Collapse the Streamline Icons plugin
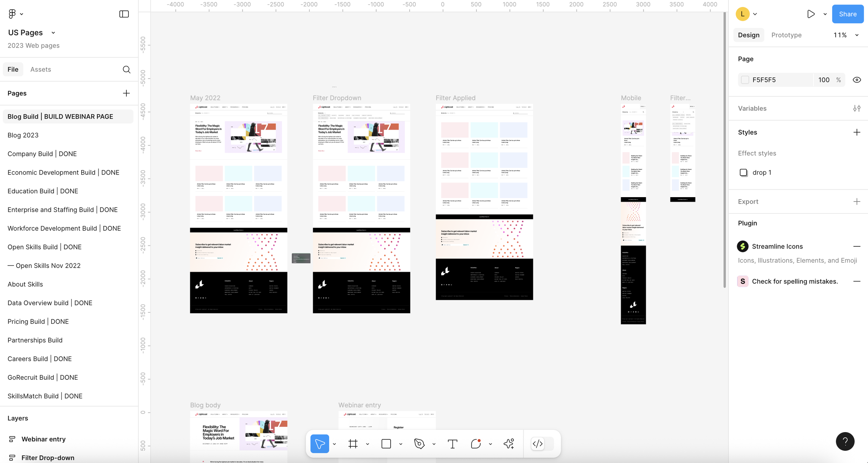The width and height of the screenshot is (868, 463). click(857, 246)
